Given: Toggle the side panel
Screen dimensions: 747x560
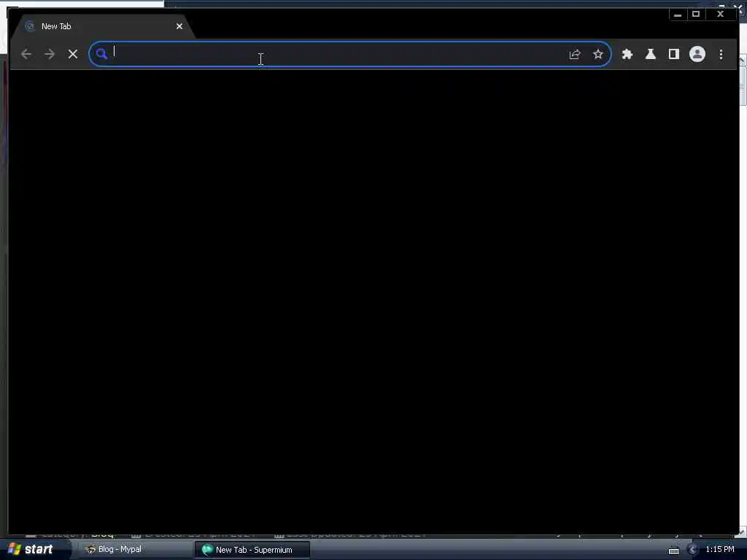Looking at the screenshot, I should (673, 54).
